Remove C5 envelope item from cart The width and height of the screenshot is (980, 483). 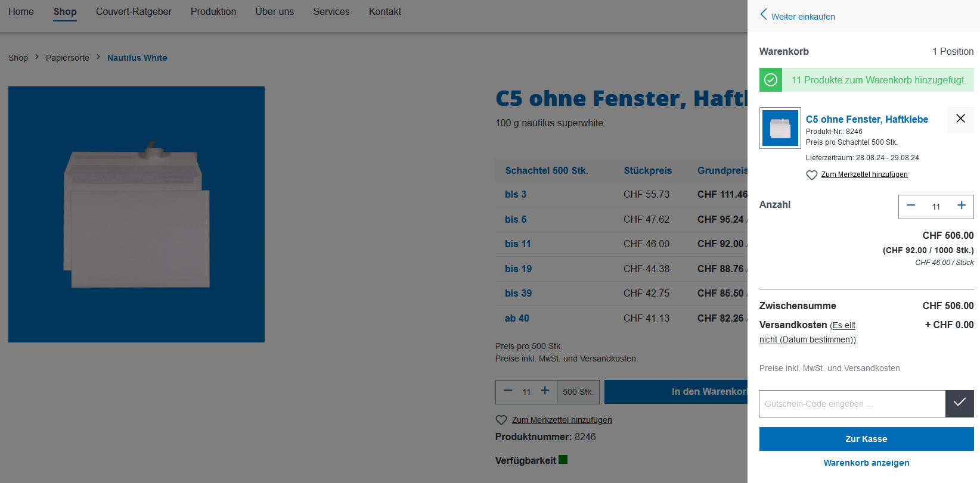[960, 119]
